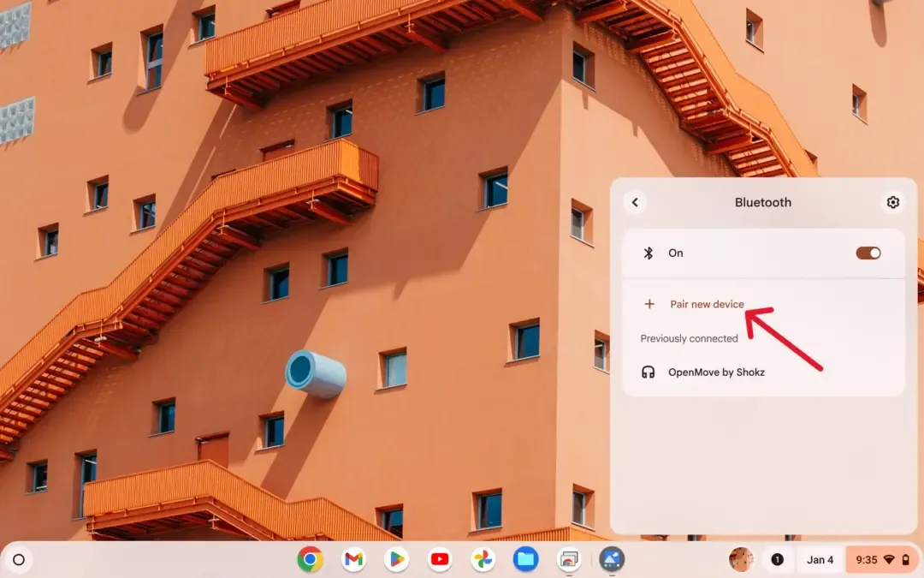Open Gmail from the shelf
This screenshot has width=924, height=578.
pos(353,559)
